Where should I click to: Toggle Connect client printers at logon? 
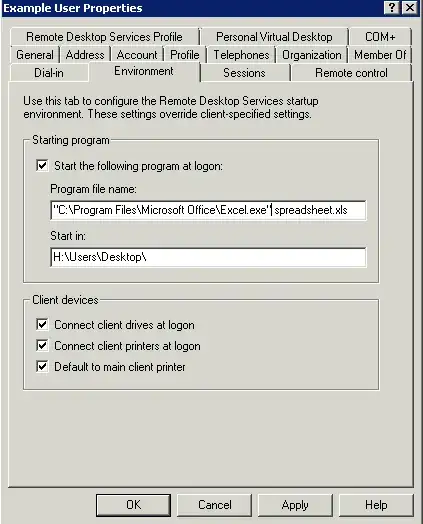coord(42,346)
